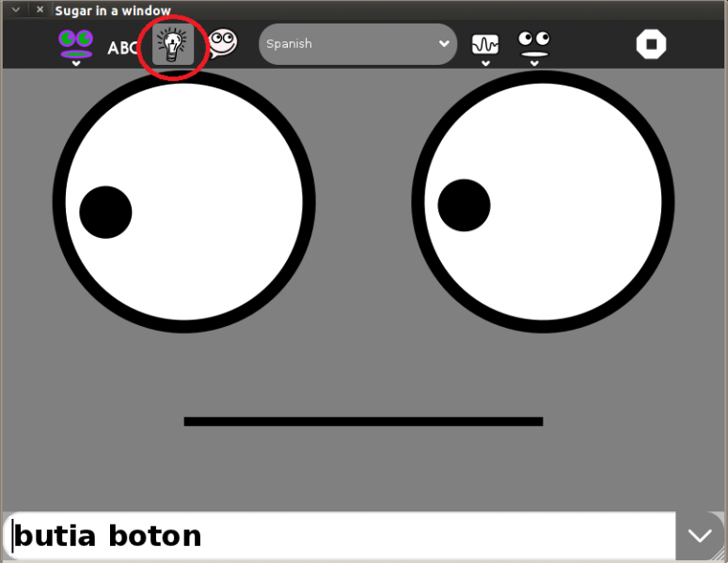Close the Sugar in a window

40,9
